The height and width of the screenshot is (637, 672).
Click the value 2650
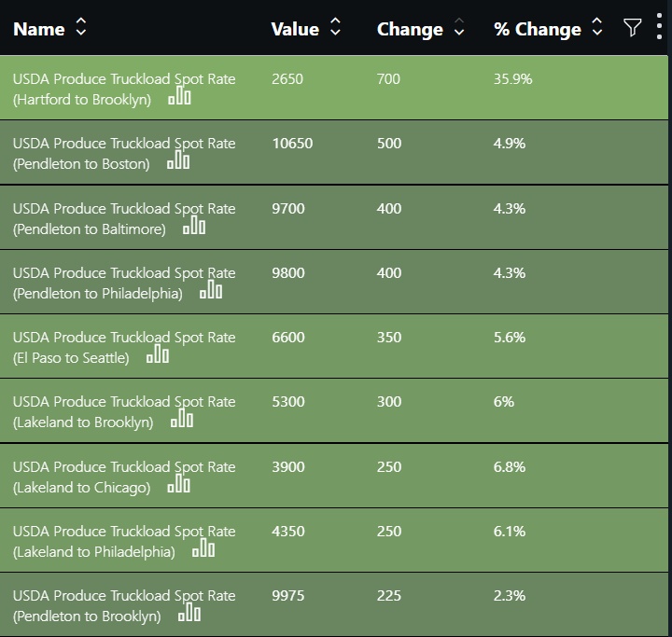[x=287, y=79]
